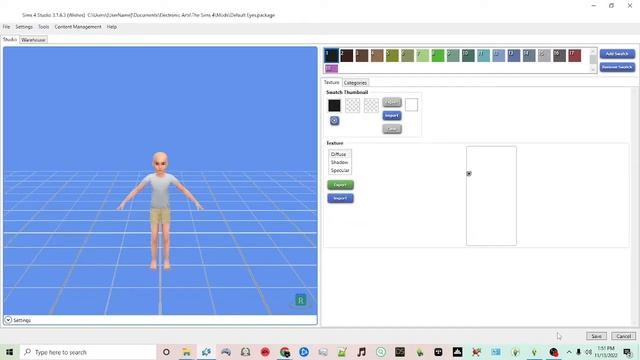Click the green R icon in the 3D viewport

(301, 300)
